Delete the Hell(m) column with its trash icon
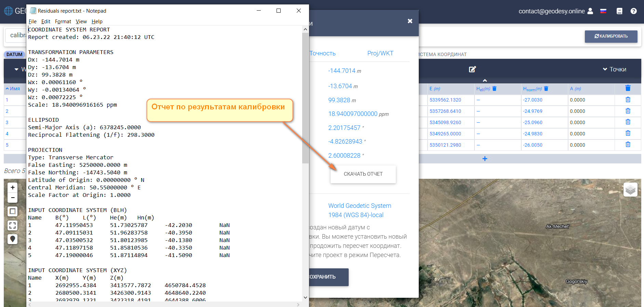Screen dimensions: 644x307 pos(494,89)
